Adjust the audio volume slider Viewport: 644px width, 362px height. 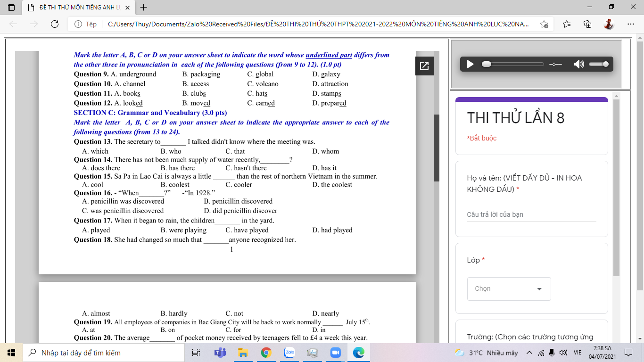(x=598, y=64)
